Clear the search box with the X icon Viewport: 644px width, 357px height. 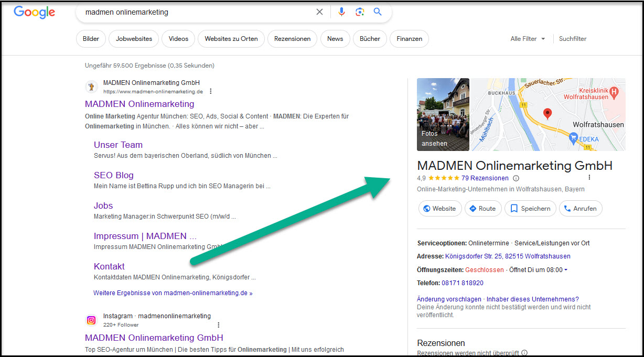pyautogui.click(x=319, y=12)
